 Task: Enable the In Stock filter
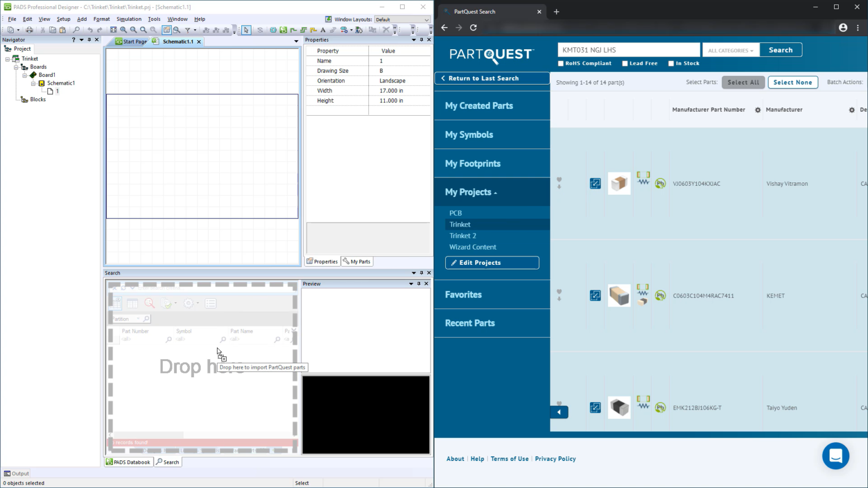point(672,63)
